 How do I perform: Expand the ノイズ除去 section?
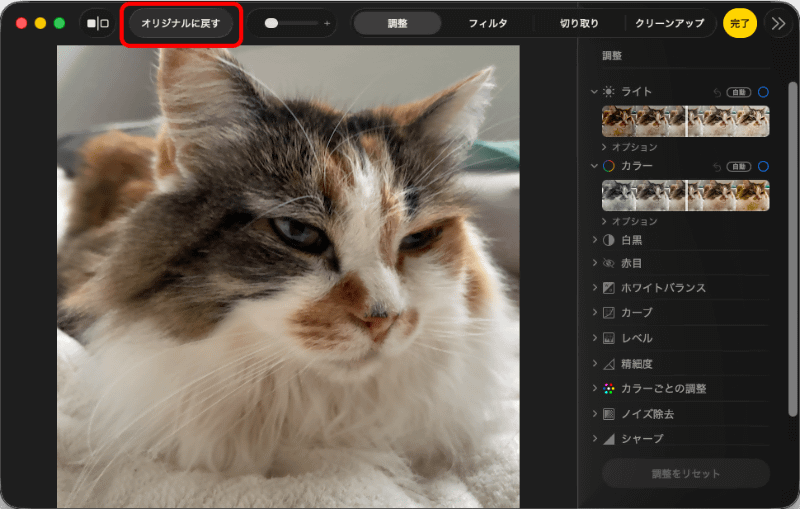point(594,413)
